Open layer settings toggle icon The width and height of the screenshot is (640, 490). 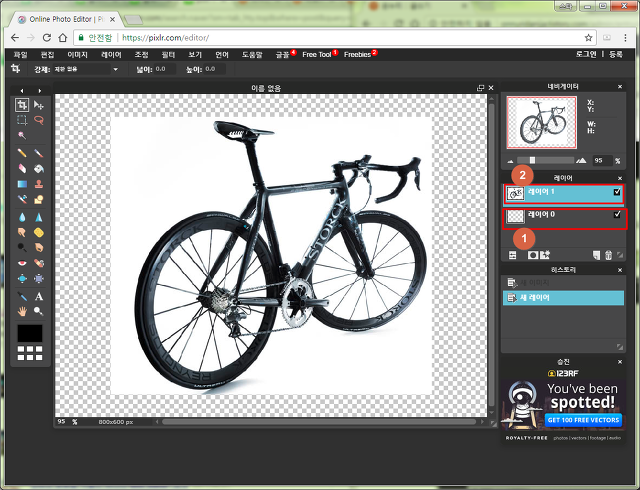pyautogui.click(x=513, y=255)
